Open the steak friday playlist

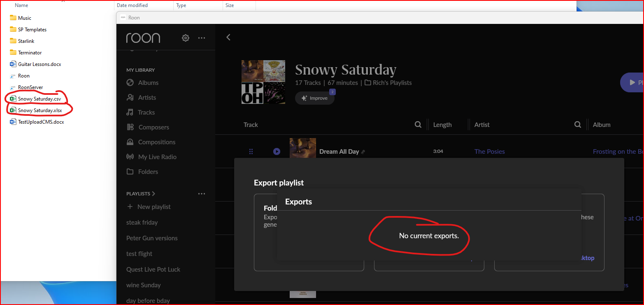[x=142, y=222]
